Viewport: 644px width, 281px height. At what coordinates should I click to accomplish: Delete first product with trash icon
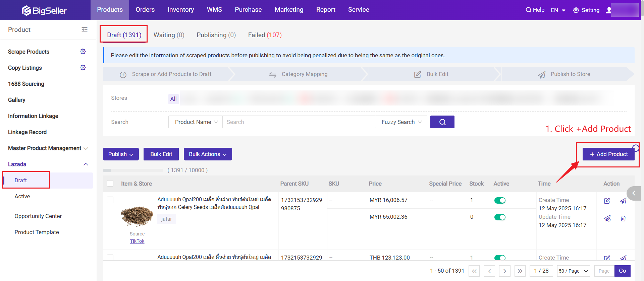[623, 218]
